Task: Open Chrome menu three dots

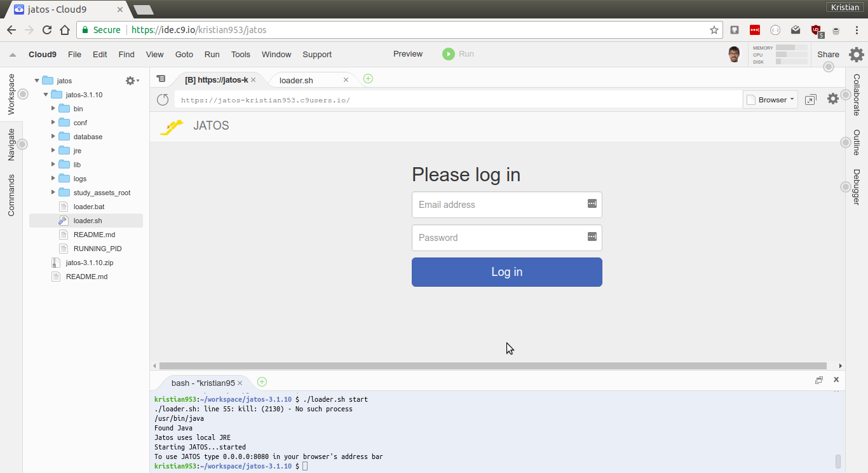Action: pyautogui.click(x=857, y=30)
